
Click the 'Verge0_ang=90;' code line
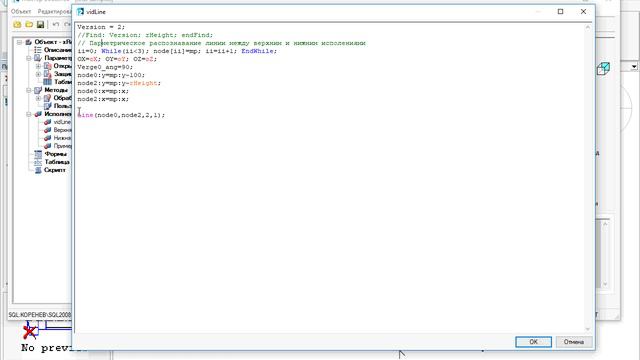tap(105, 67)
